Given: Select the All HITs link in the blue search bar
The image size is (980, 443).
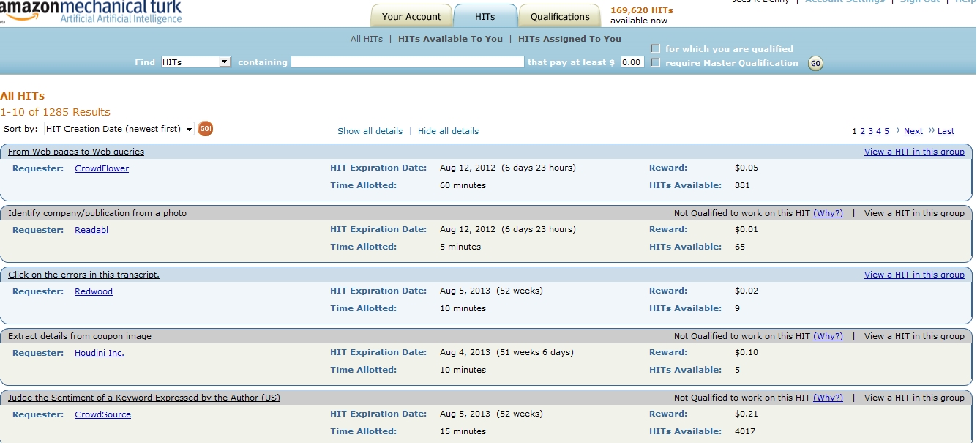Looking at the screenshot, I should [x=367, y=39].
